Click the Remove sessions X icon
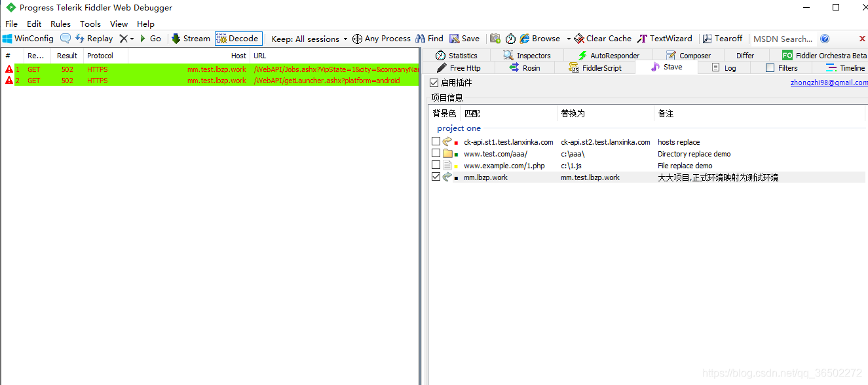The width and height of the screenshot is (868, 385). [x=123, y=39]
